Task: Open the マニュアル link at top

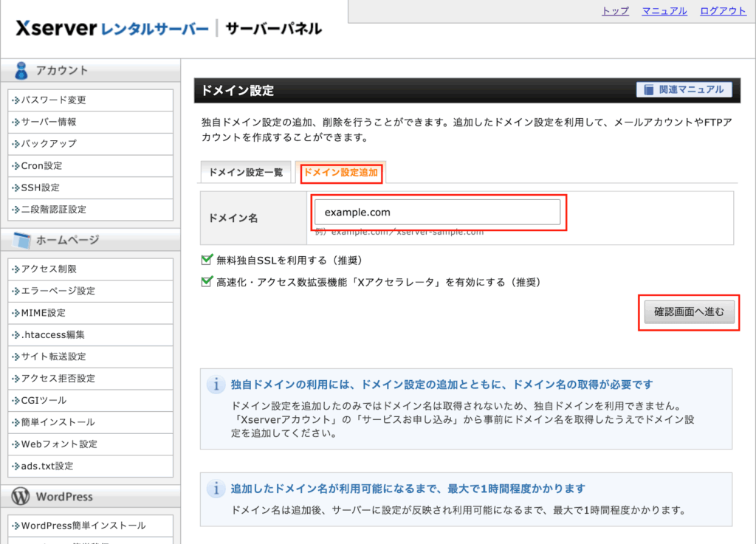Action: (664, 10)
